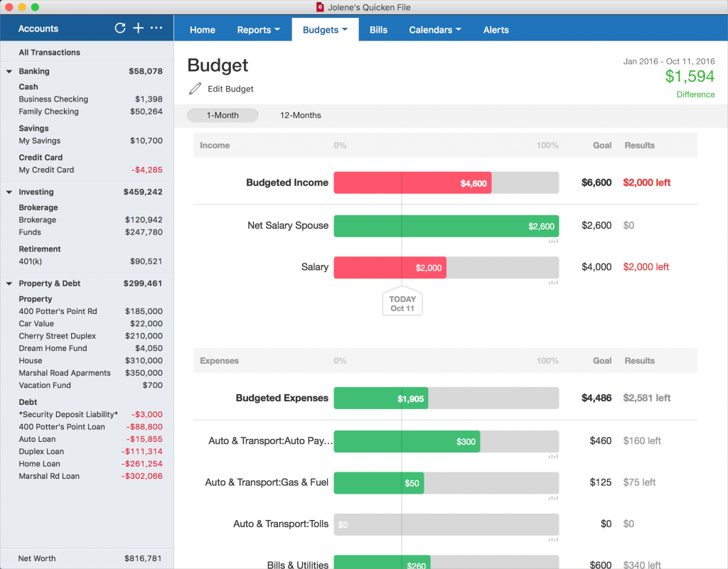Click the pencil Edit Budget icon
The height and width of the screenshot is (569, 728).
[195, 89]
